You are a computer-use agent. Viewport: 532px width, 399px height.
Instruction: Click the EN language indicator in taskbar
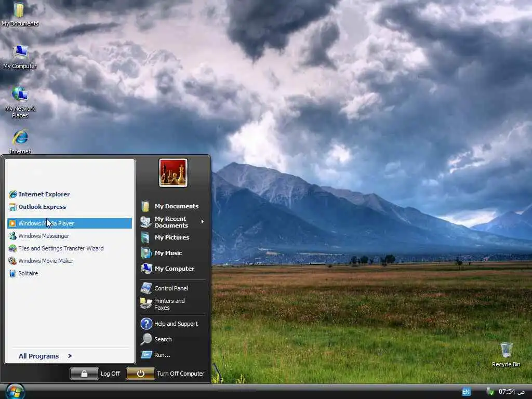click(x=466, y=392)
